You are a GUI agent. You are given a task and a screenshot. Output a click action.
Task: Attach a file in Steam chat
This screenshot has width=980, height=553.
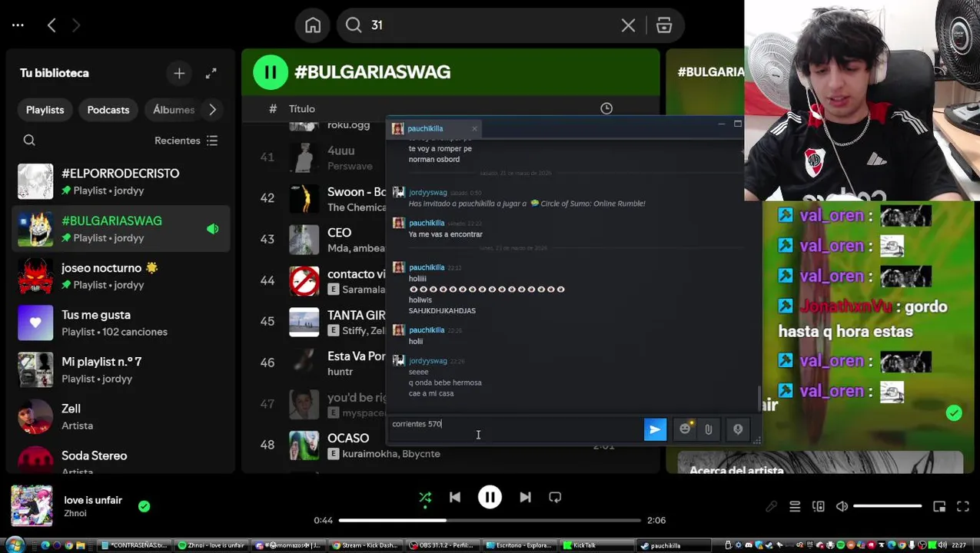pyautogui.click(x=709, y=430)
